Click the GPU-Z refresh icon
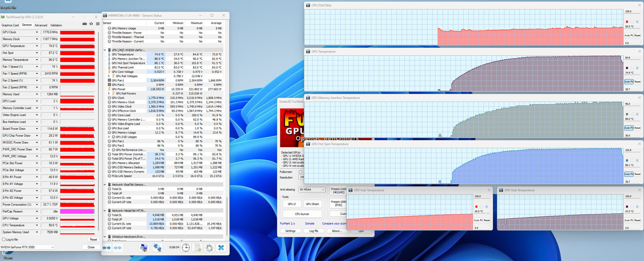The image size is (644, 261). [x=91, y=24]
